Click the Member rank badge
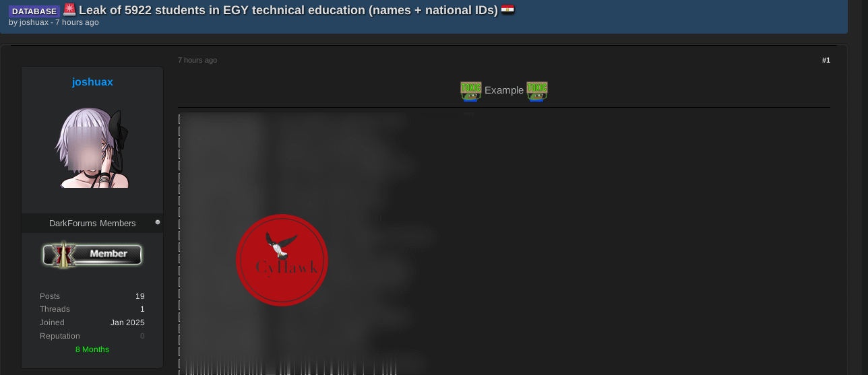This screenshot has width=868, height=375. click(x=92, y=254)
